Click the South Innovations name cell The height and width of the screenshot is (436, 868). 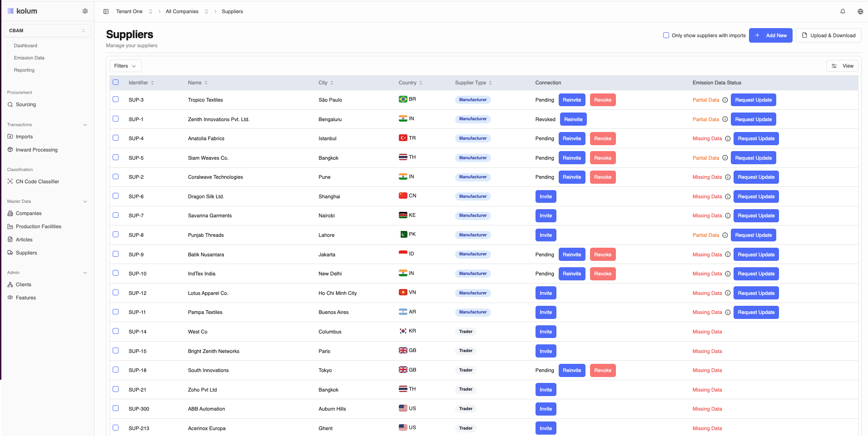pos(208,371)
